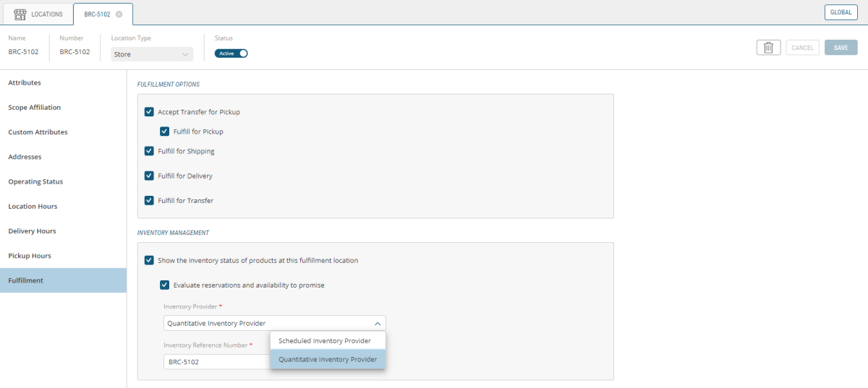868x388 pixels.
Task: Toggle Fulfill for Transfer checkbox
Action: [149, 200]
